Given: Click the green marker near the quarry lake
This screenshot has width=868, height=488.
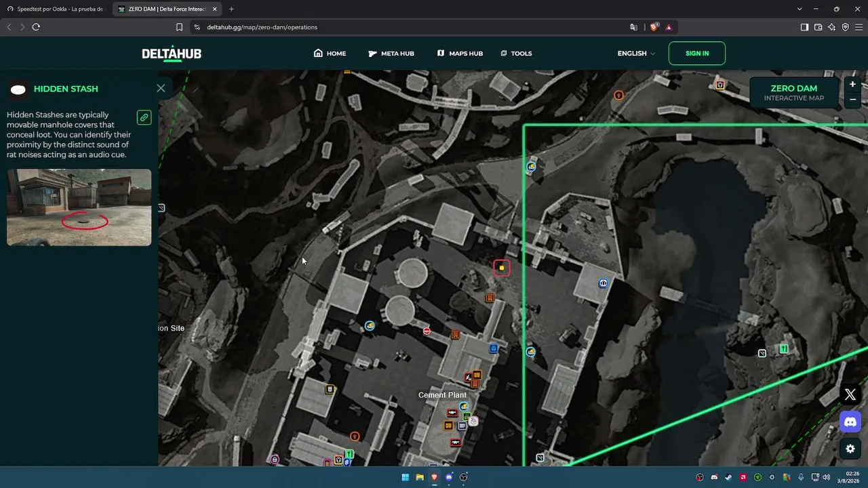Looking at the screenshot, I should pos(784,349).
